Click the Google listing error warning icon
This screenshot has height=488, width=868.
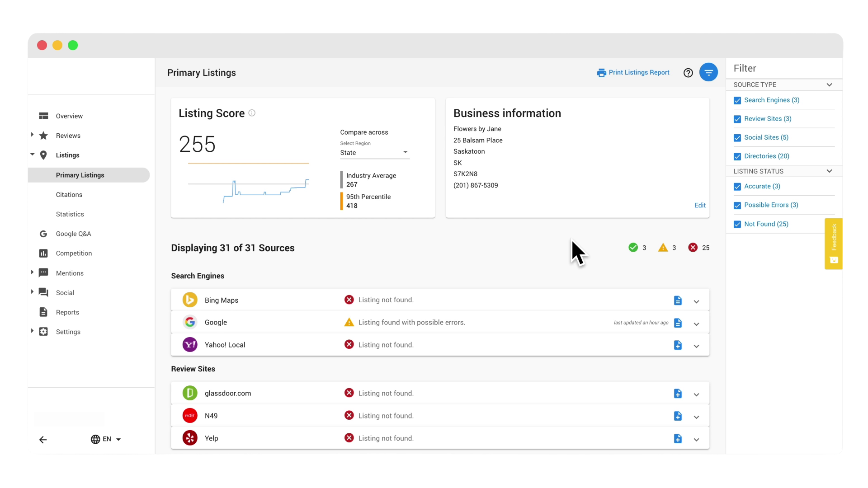tap(349, 322)
